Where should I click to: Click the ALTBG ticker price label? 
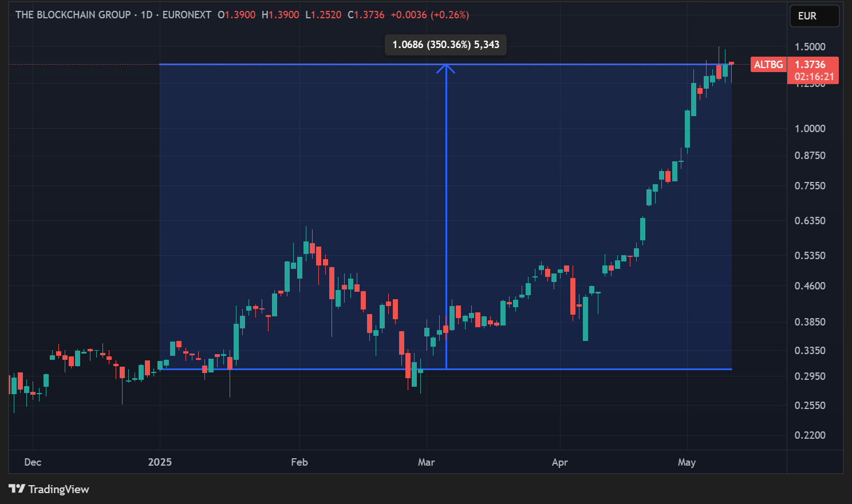[x=768, y=65]
